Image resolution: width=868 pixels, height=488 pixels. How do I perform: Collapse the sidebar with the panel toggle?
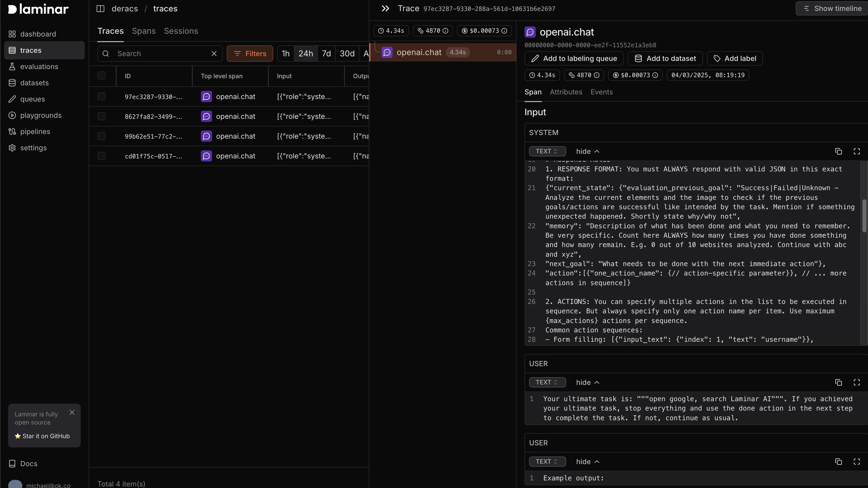(x=100, y=8)
